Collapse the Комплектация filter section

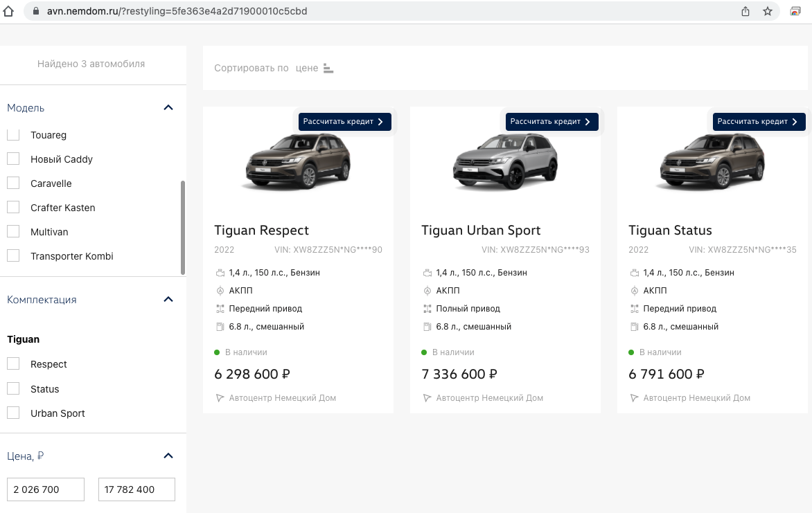[168, 299]
